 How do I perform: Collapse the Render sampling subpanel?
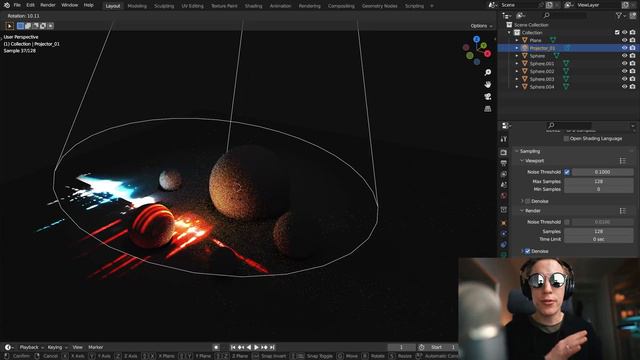tap(522, 211)
